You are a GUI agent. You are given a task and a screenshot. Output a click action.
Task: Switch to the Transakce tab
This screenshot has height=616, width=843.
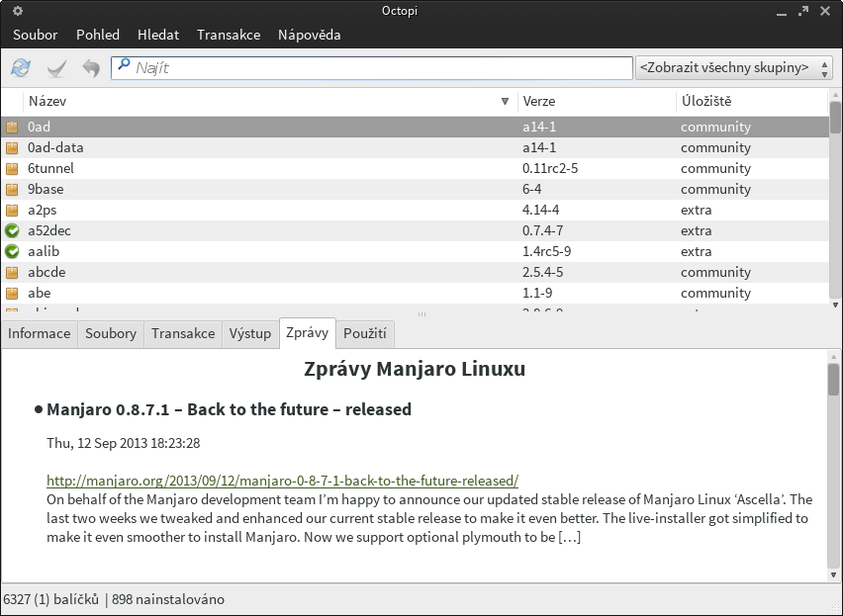183,333
